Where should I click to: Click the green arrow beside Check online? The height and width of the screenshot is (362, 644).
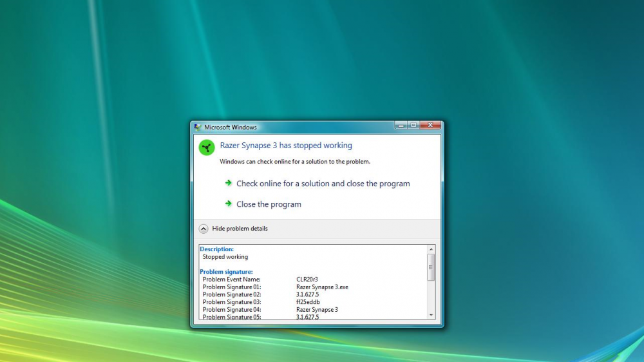point(229,184)
